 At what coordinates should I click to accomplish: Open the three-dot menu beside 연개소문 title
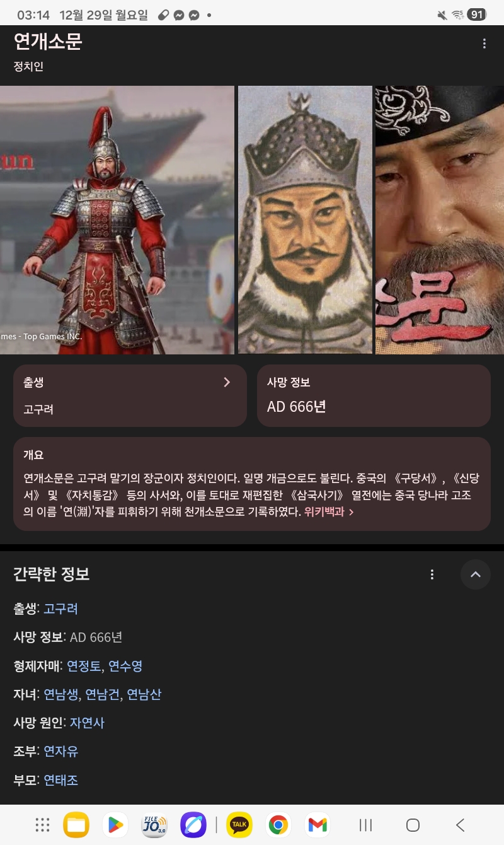pos(484,44)
